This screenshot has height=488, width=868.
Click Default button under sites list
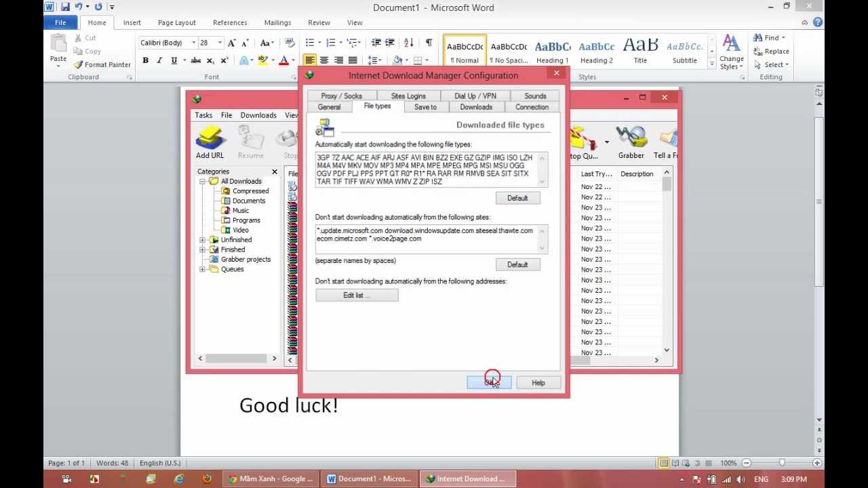coord(517,264)
